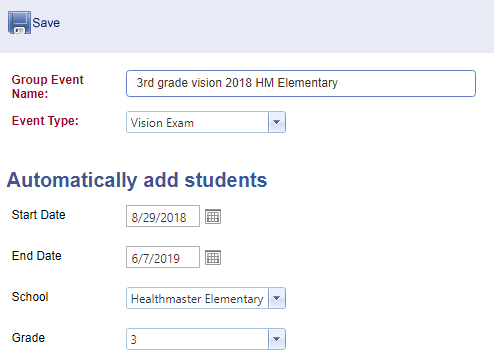Click the Automatically add students heading
The image size is (494, 362).
(x=137, y=180)
